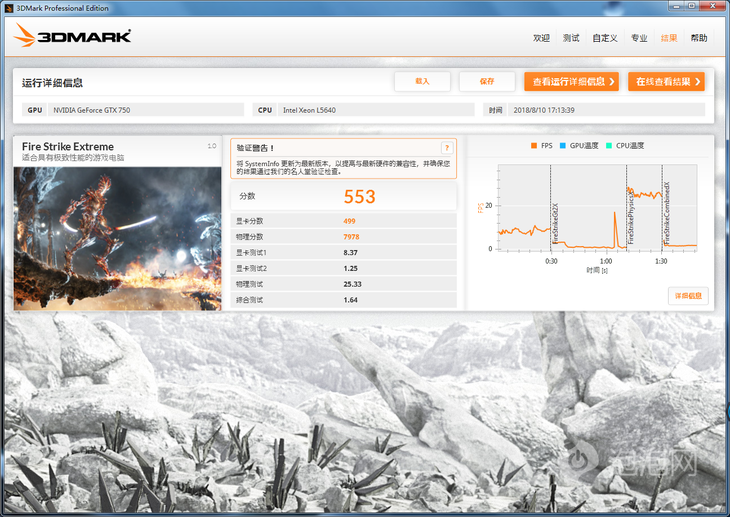Click the 3DMark title bar app icon
Image resolution: width=730 pixels, height=517 pixels.
(x=8, y=7)
